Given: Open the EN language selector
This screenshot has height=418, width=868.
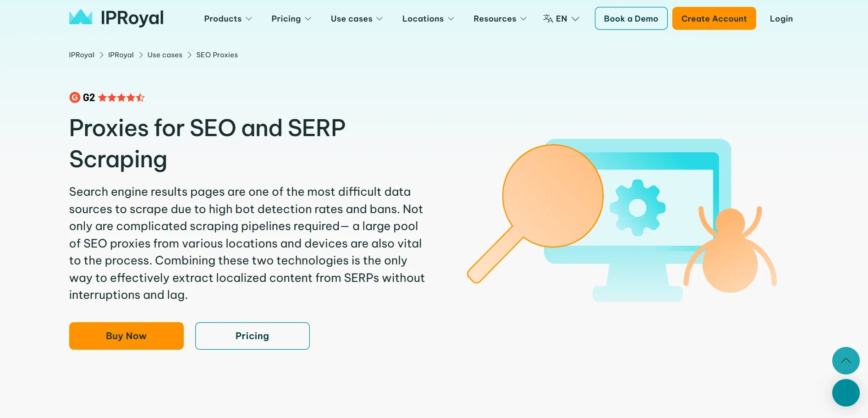Looking at the screenshot, I should click(561, 19).
